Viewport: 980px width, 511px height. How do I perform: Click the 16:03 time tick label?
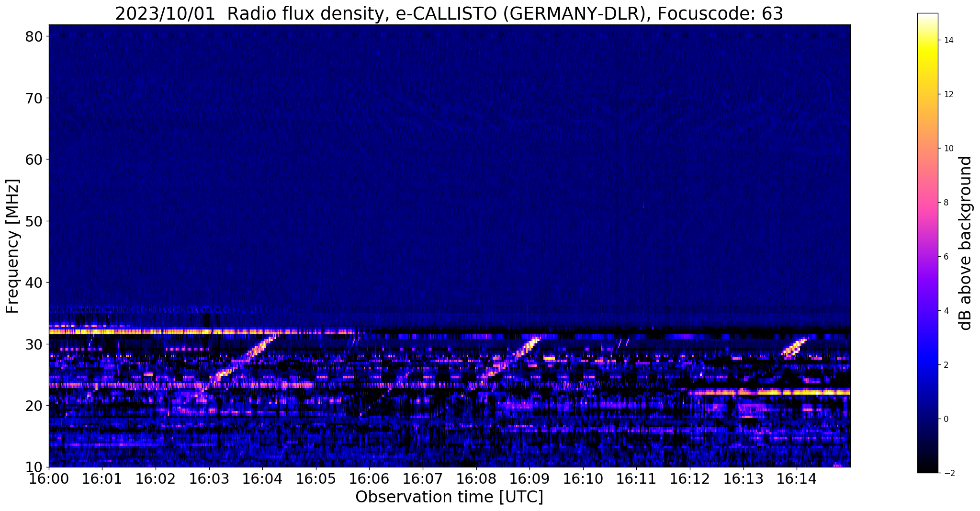point(209,478)
